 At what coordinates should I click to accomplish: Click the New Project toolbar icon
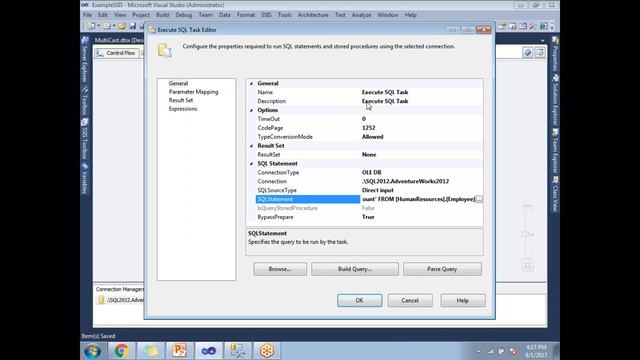click(x=91, y=26)
